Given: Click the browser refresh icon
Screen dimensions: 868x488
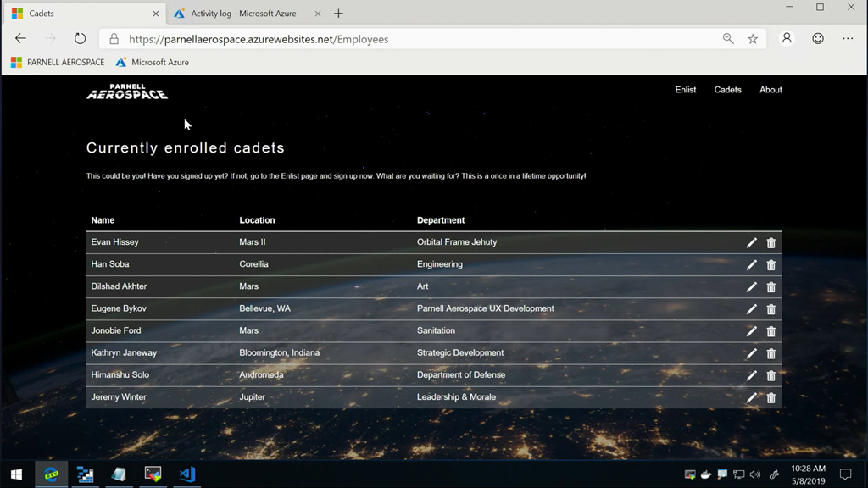Looking at the screenshot, I should (x=80, y=39).
